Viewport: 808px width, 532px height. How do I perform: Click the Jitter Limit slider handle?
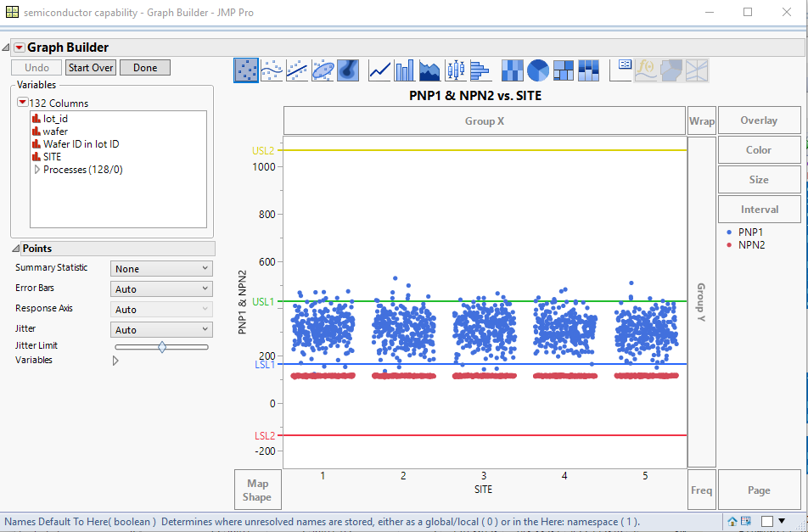coord(162,347)
